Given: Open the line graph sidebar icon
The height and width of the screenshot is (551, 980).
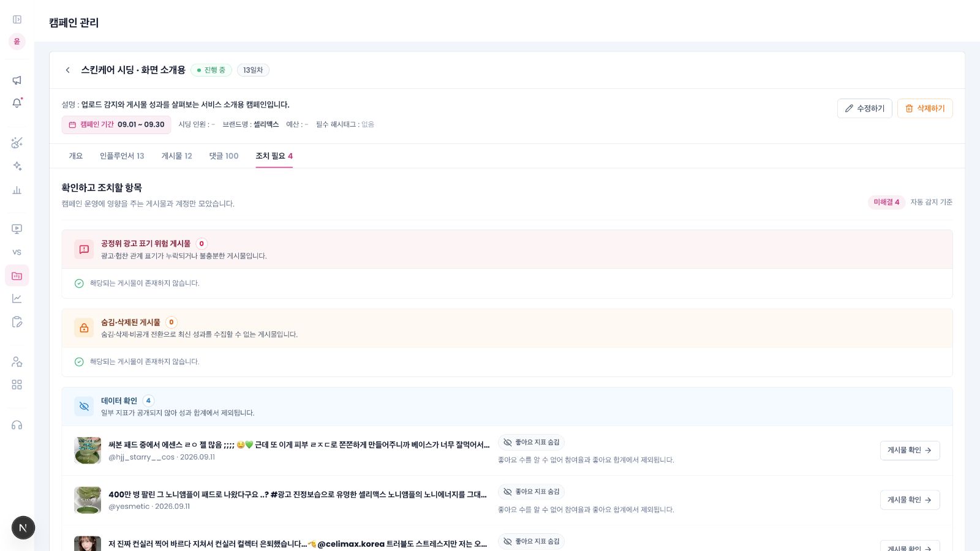Looking at the screenshot, I should tap(17, 299).
